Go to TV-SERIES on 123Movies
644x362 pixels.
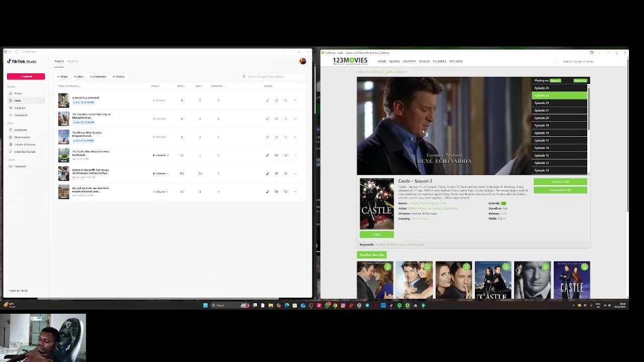439,61
